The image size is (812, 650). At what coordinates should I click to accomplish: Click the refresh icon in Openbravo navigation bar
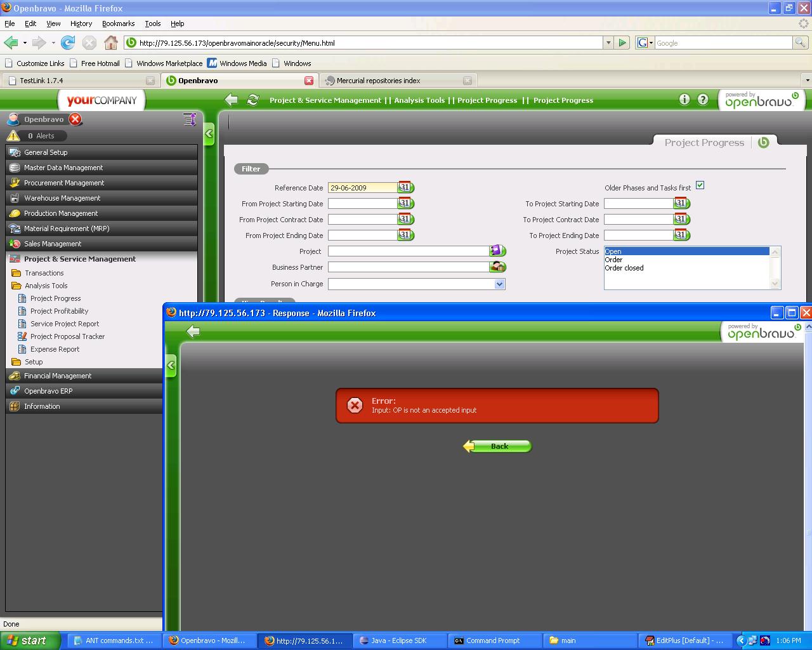[x=252, y=100]
